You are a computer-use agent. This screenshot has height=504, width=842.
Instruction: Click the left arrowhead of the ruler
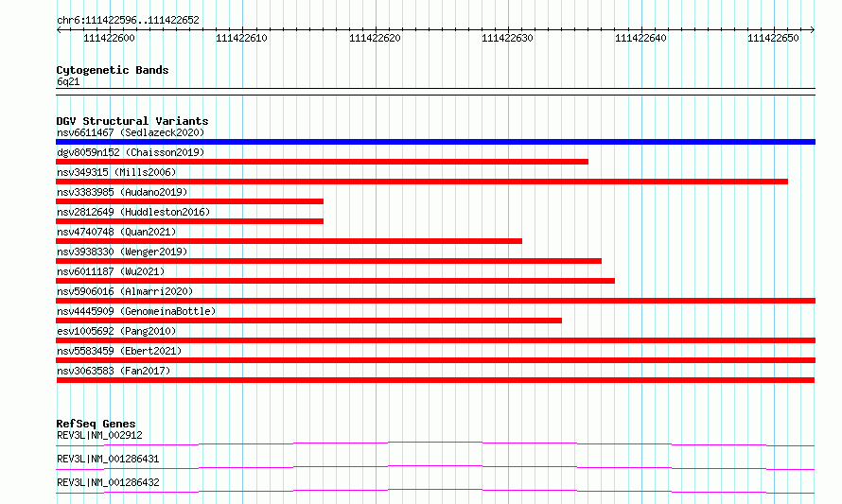click(59, 30)
